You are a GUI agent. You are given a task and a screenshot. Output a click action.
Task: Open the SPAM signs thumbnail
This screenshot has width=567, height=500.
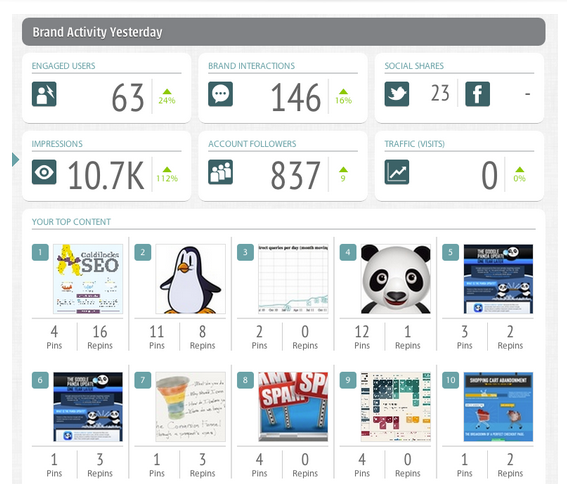point(293,407)
